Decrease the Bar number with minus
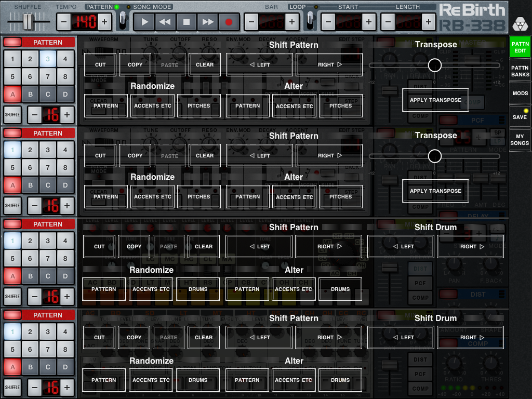Image resolution: width=532 pixels, height=399 pixels. point(251,22)
